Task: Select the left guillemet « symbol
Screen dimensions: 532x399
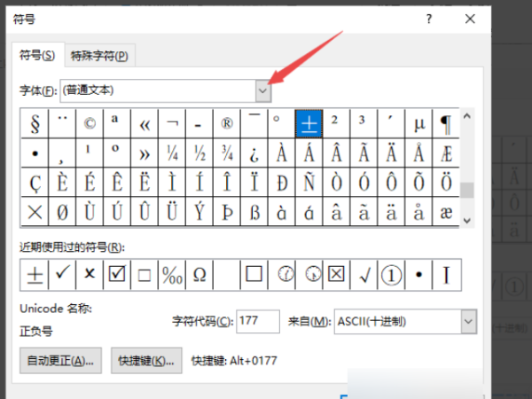Action: (x=145, y=123)
